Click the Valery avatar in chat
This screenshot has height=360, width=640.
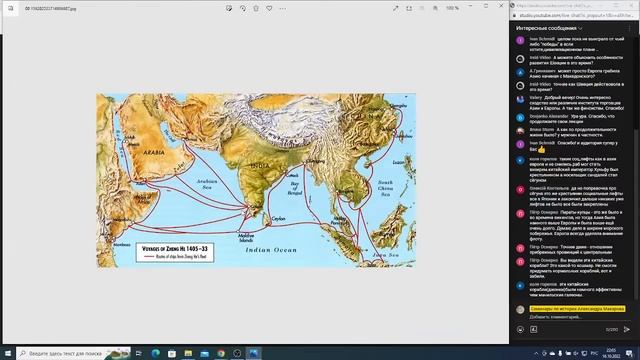pyautogui.click(x=520, y=100)
